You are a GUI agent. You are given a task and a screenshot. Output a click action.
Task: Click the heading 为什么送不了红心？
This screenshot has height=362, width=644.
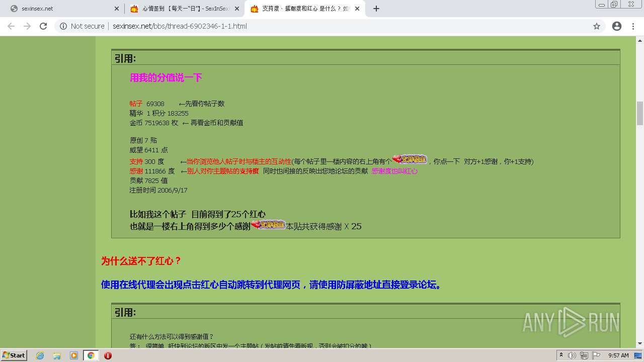coord(141,261)
